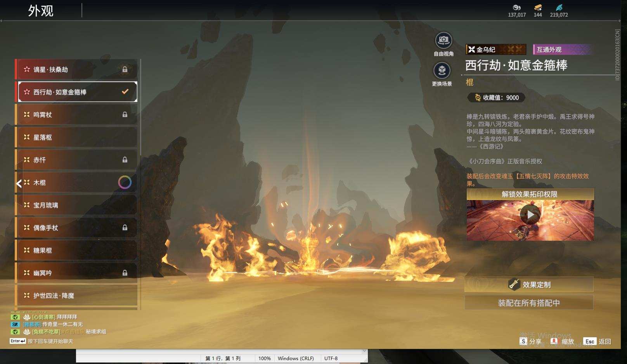
Task: Click the checkmark on 西行劫 row
Action: pyautogui.click(x=125, y=92)
